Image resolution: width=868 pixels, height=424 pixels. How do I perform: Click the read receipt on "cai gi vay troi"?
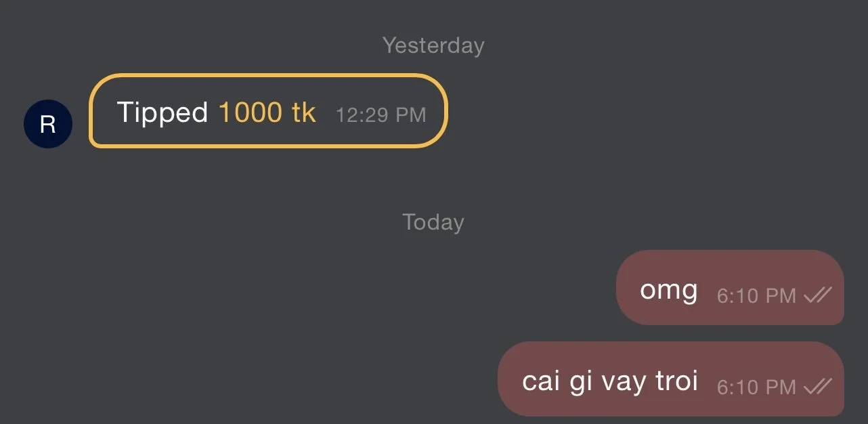817,387
